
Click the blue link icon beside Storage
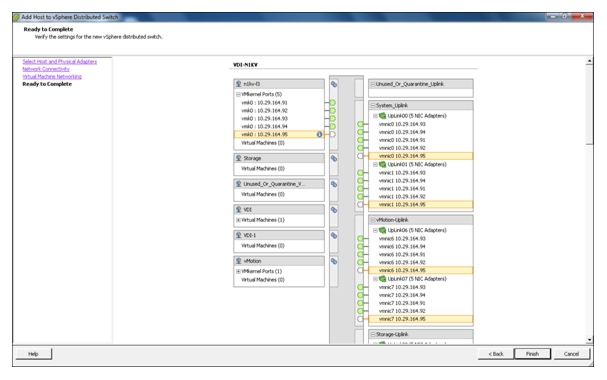(334, 158)
